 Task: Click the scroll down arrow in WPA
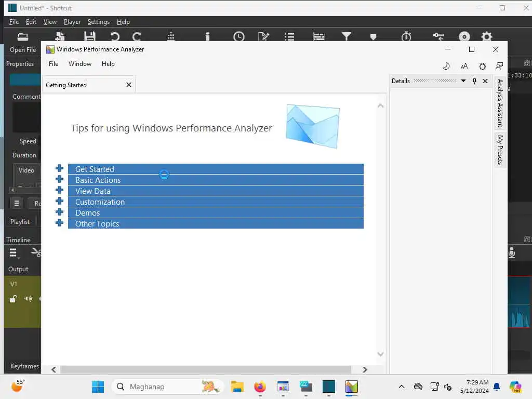381,354
